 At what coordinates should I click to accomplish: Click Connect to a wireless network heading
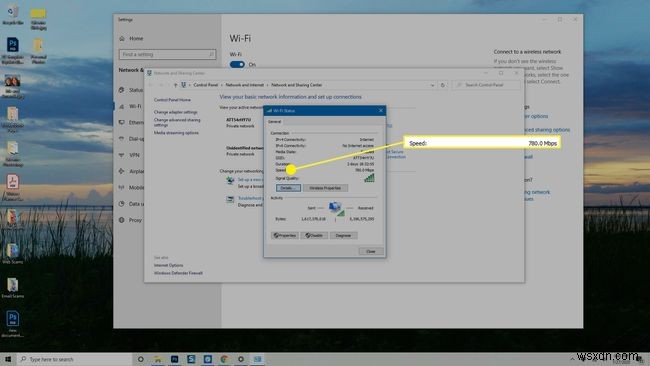pos(527,52)
